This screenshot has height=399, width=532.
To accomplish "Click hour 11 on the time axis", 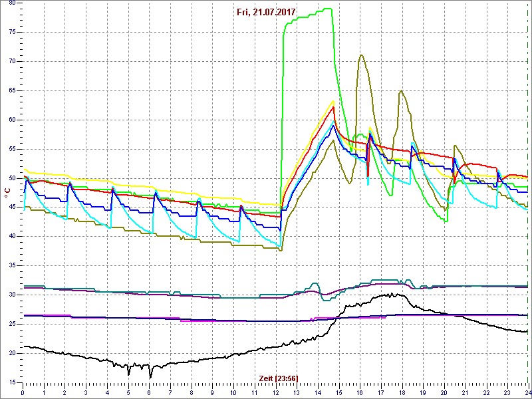I will point(254,392).
